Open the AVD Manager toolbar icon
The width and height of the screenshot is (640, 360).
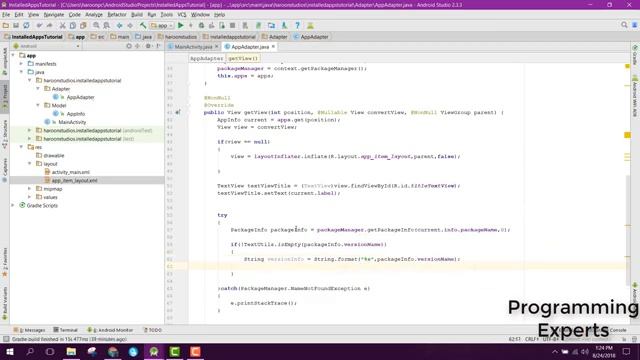click(245, 25)
